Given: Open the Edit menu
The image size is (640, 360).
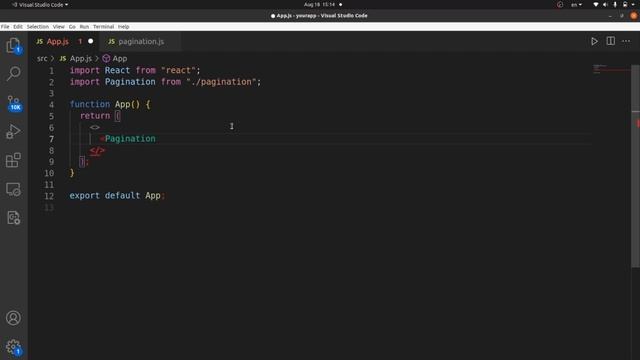Looking at the screenshot, I should [18, 27].
